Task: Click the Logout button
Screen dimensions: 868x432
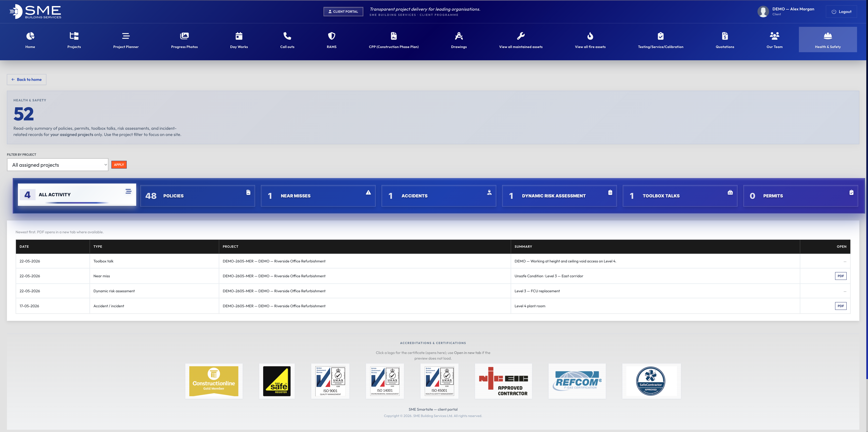Action: click(x=841, y=11)
